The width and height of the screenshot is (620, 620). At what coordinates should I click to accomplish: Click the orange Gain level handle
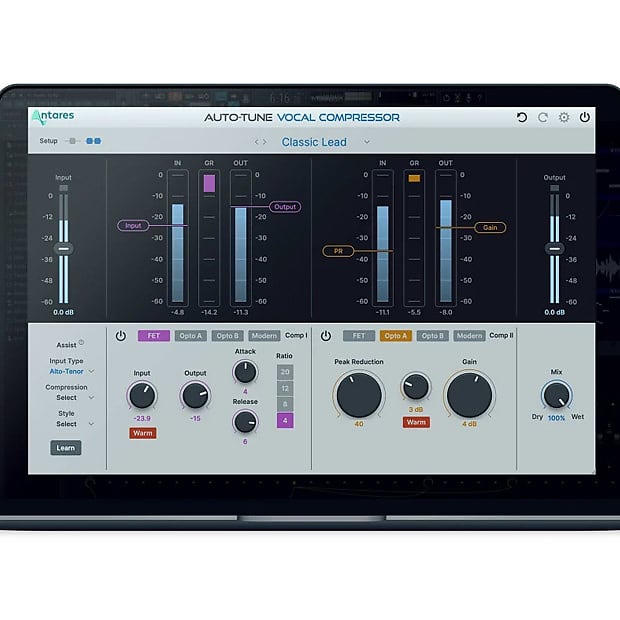pyautogui.click(x=490, y=228)
